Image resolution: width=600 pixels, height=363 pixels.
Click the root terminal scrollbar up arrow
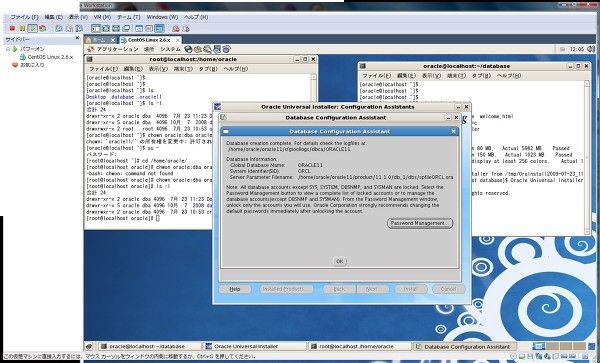pyautogui.click(x=313, y=77)
